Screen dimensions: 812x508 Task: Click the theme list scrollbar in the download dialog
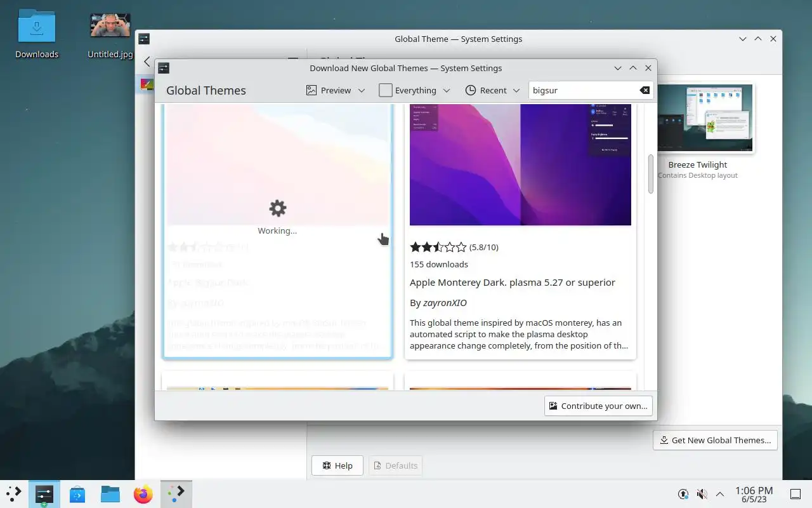650,175
